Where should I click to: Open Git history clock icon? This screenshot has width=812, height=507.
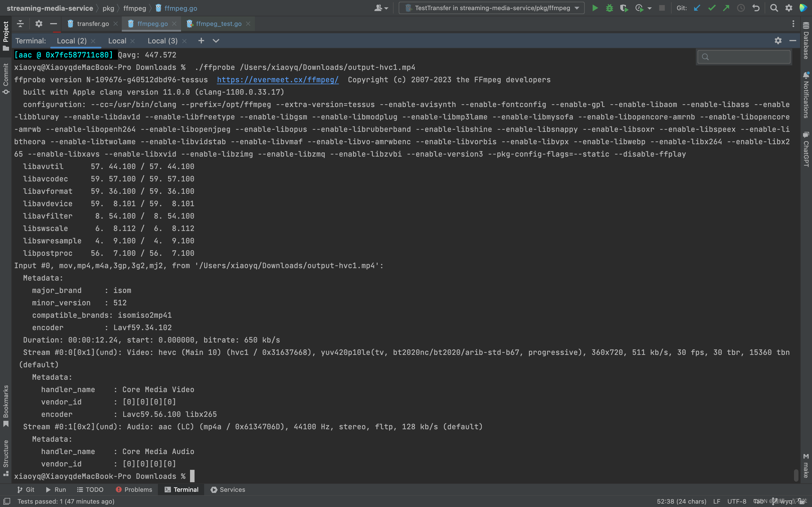[x=741, y=8]
